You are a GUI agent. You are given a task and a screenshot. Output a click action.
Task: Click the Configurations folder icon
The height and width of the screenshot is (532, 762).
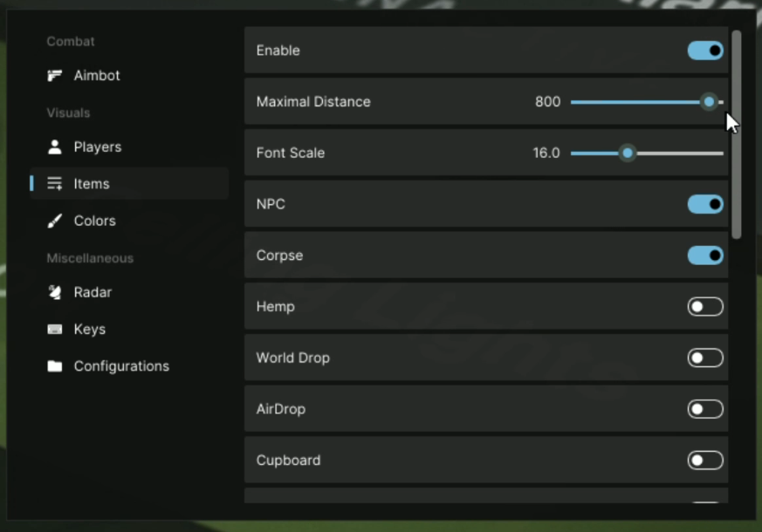click(x=55, y=366)
